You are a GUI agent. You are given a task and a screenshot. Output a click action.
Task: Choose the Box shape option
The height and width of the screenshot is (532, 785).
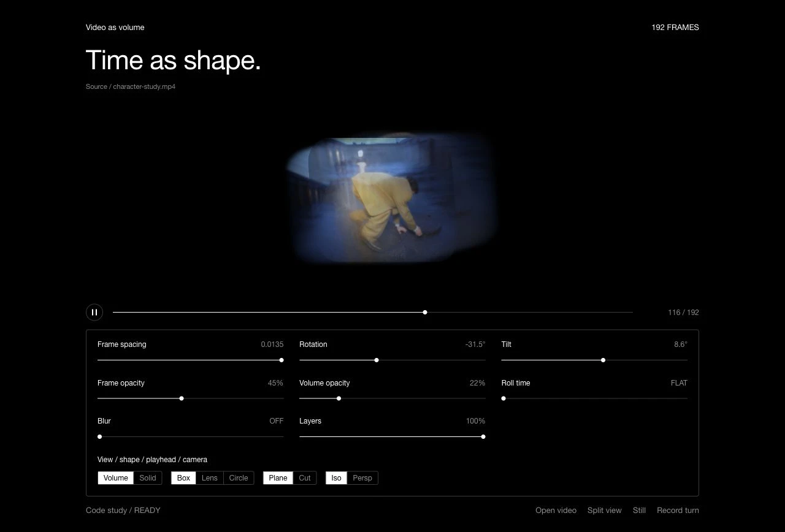click(183, 478)
